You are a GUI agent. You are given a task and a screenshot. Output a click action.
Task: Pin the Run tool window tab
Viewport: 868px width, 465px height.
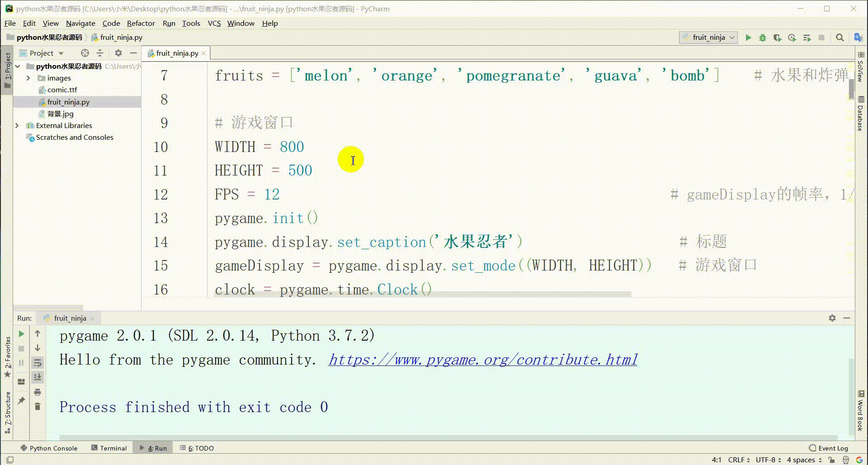21,399
